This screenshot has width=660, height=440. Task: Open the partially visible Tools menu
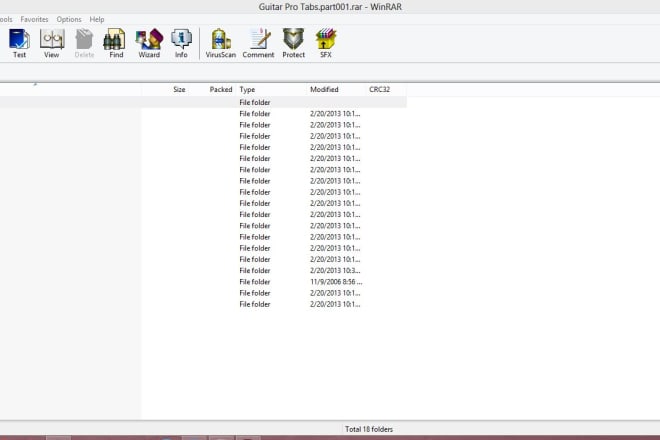pos(6,19)
